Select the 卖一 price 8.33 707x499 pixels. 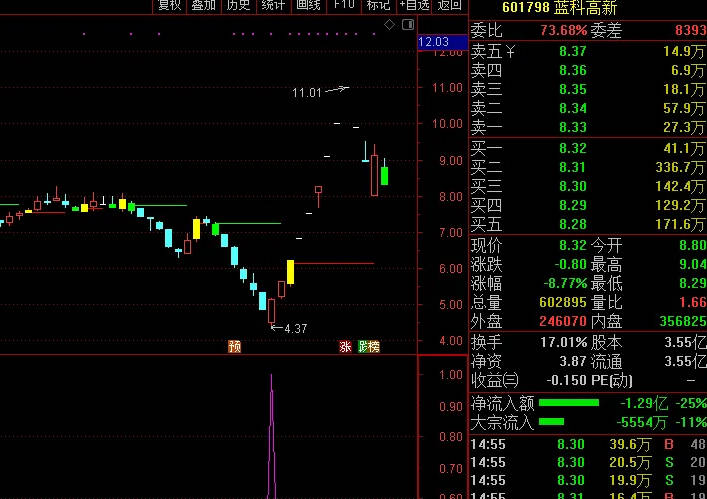pyautogui.click(x=573, y=128)
